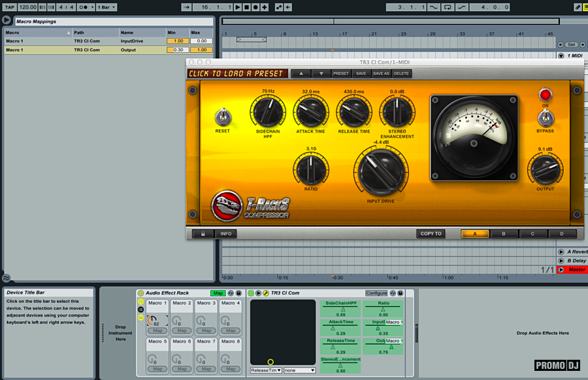The image size is (588, 380).
Task: Click the SAVE preset button
Action: click(x=361, y=73)
